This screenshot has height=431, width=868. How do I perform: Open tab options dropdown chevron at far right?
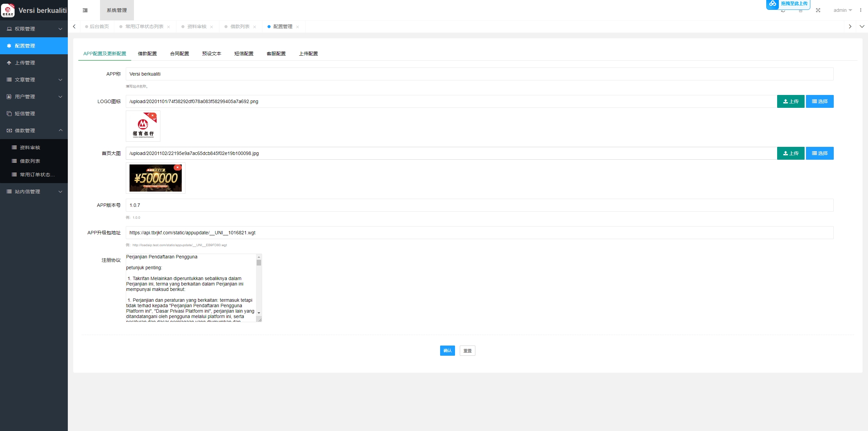tap(862, 26)
